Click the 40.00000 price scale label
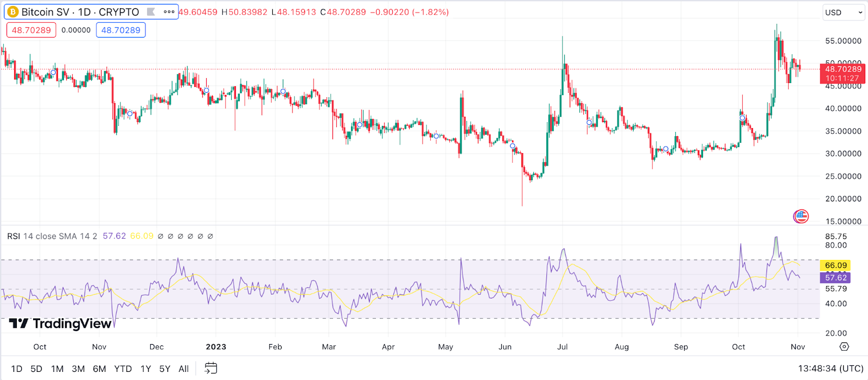Image resolution: width=868 pixels, height=380 pixels. point(844,109)
